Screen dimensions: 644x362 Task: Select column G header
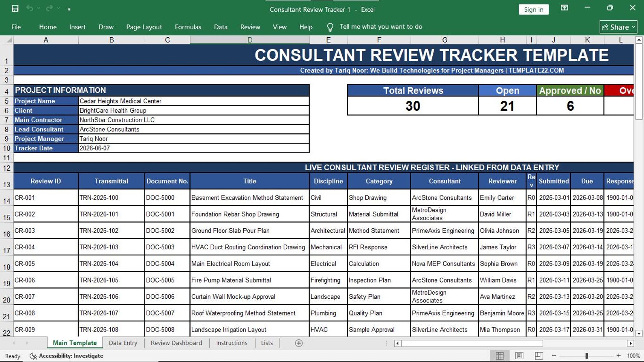point(445,40)
